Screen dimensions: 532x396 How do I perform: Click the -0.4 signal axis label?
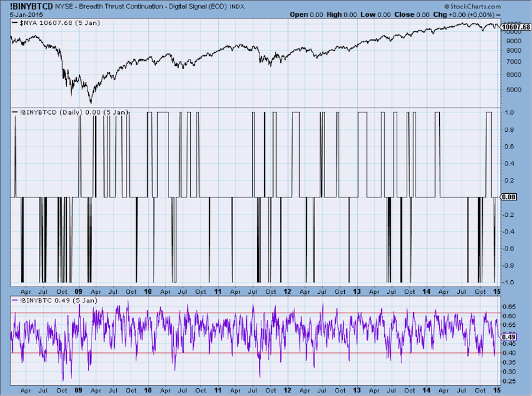(x=509, y=232)
